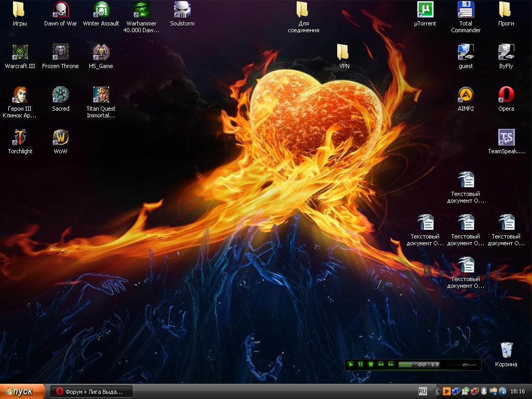Screen dimensions: 532x399
Task: Open the WoW game icon
Action: 61,138
